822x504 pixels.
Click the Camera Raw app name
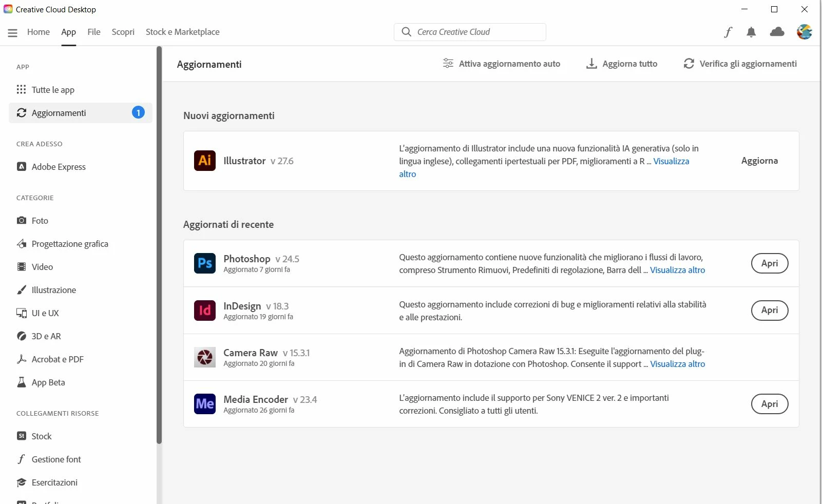tap(251, 353)
